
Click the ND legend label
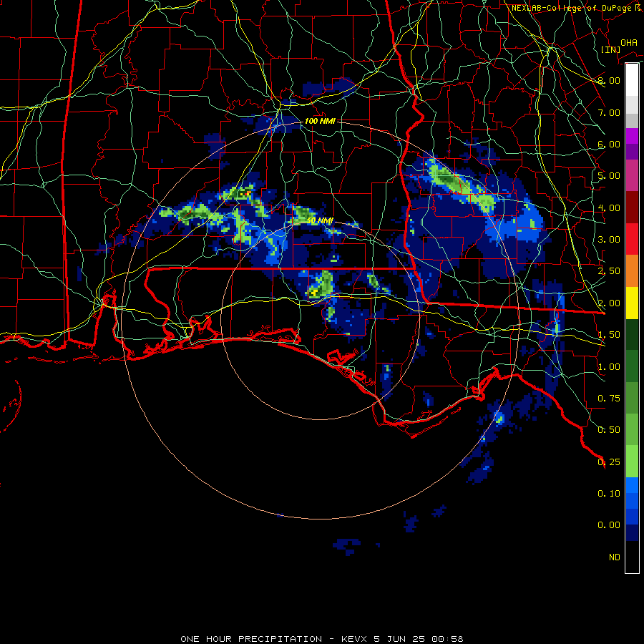(x=615, y=557)
